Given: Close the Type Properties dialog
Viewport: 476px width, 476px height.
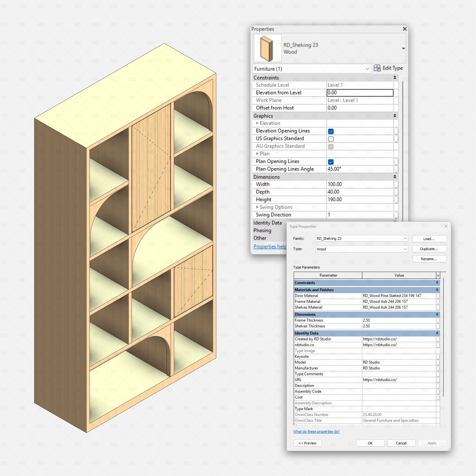Looking at the screenshot, I should tap(446, 226).
